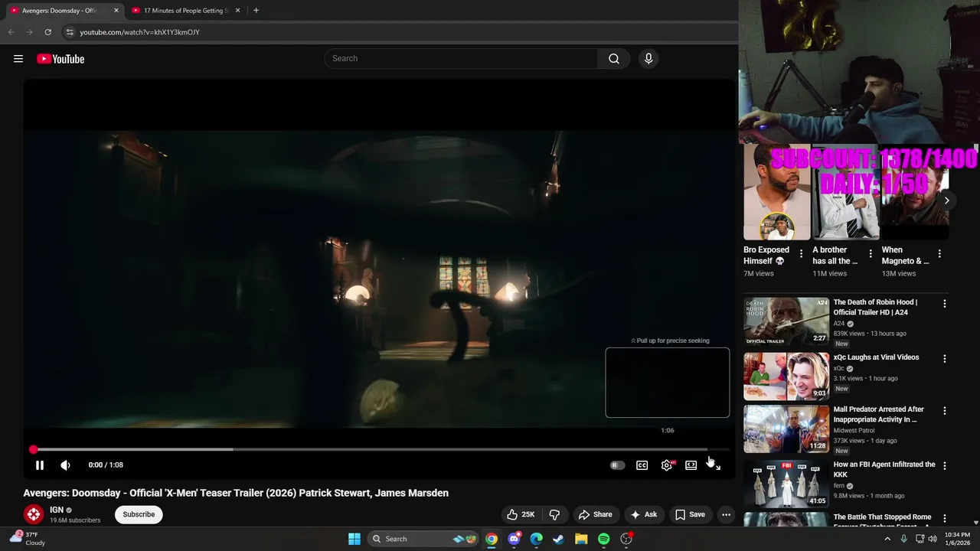The height and width of the screenshot is (551, 980).
Task: Like the video (25K)
Action: point(521,514)
